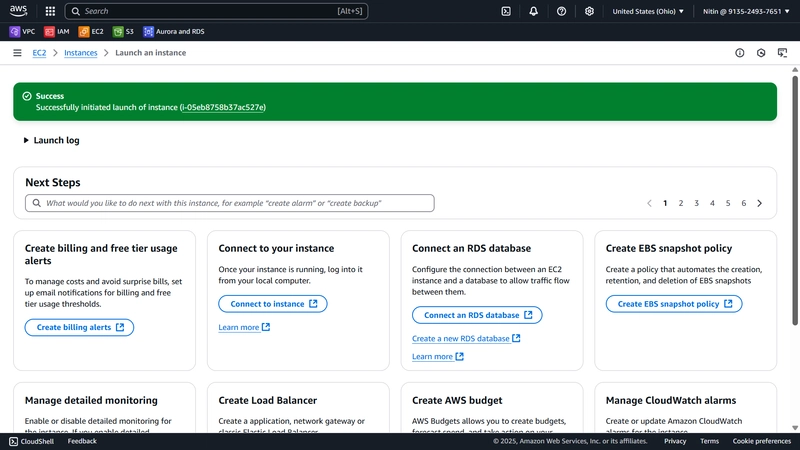Open the S3 shortcut in favorites bar
Screen dimensions: 800x450
(123, 32)
